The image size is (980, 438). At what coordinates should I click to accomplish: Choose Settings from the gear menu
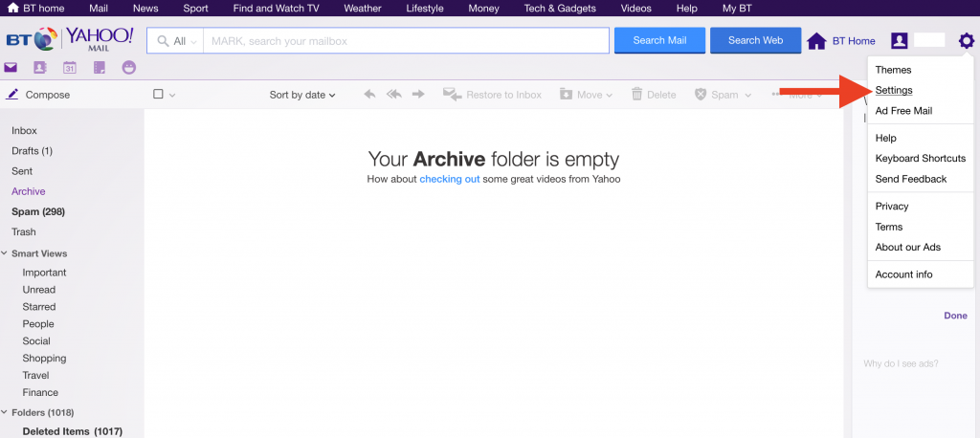click(x=894, y=90)
